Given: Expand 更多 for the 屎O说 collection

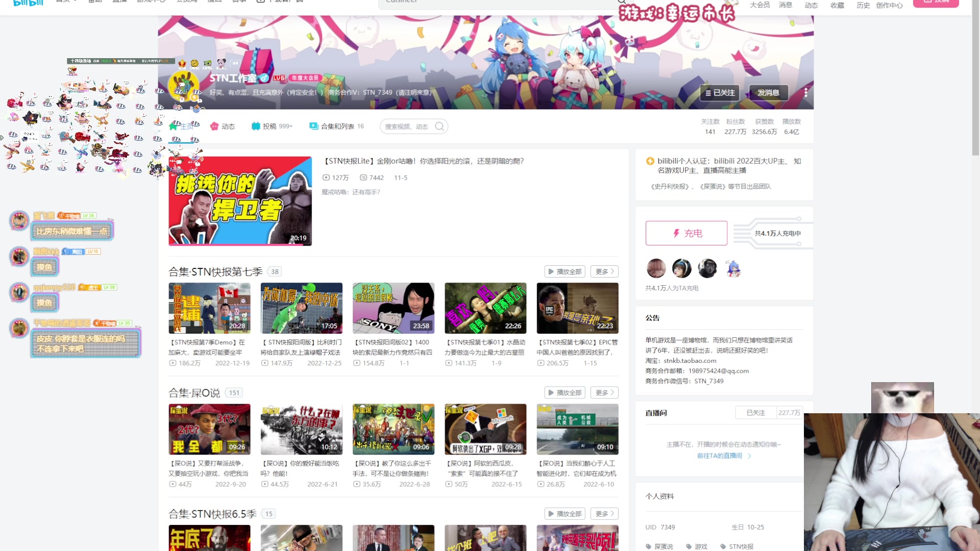Looking at the screenshot, I should coord(604,392).
